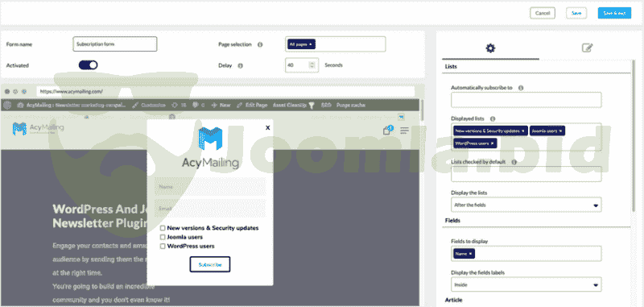Image resolution: width=644 pixels, height=307 pixels.
Task: Click the Save & exit button
Action: (x=614, y=13)
